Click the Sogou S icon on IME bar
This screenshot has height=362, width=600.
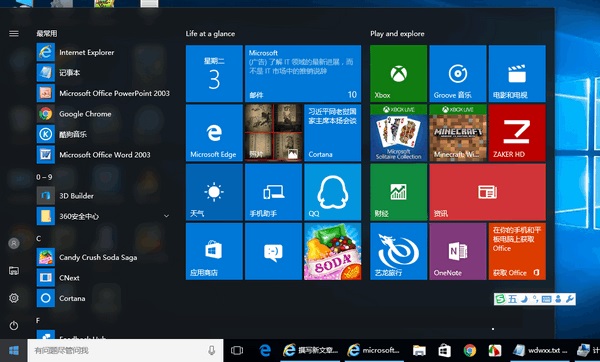[x=500, y=299]
